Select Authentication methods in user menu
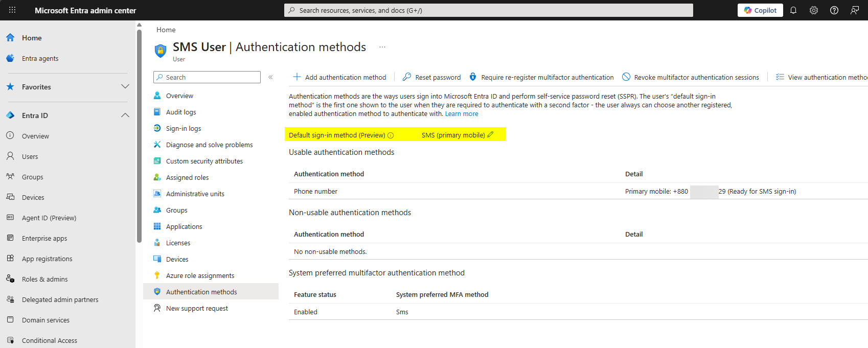 pos(211,292)
